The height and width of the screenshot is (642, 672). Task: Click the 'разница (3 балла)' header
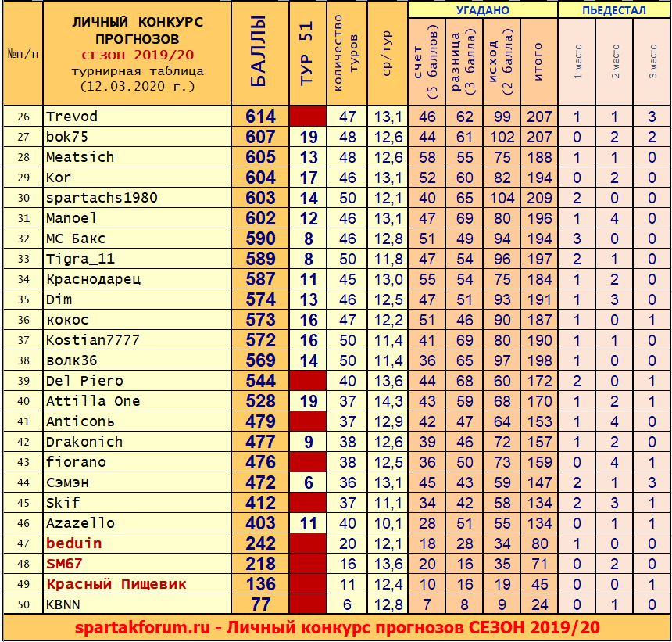click(x=463, y=61)
